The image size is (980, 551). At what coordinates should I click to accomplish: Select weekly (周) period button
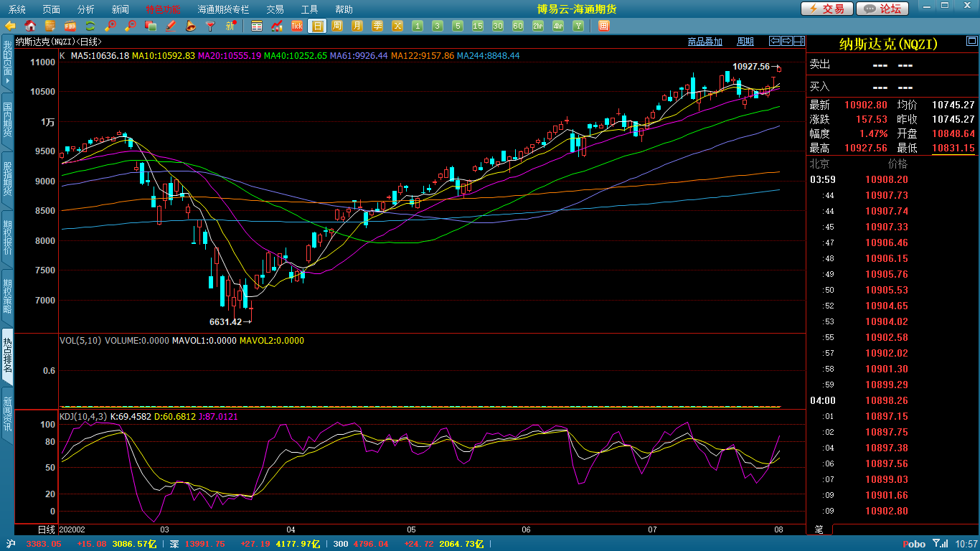pos(337,26)
